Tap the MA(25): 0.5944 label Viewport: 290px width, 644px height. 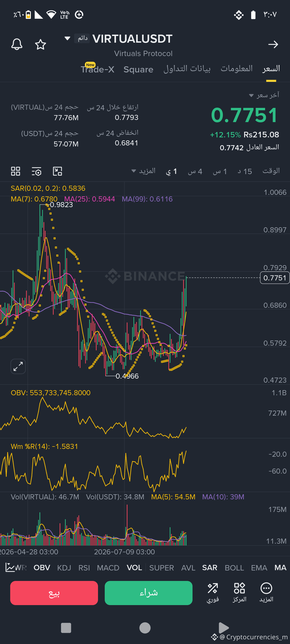90,199
